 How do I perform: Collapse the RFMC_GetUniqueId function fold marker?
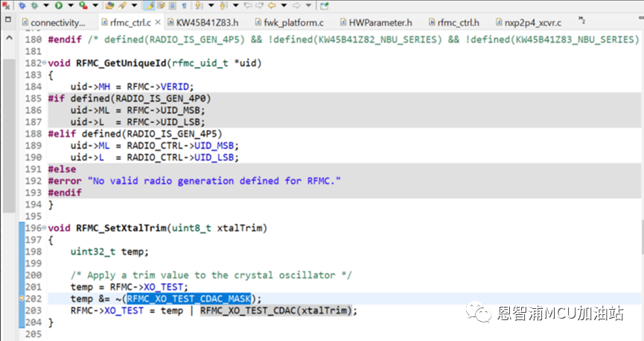(44, 63)
